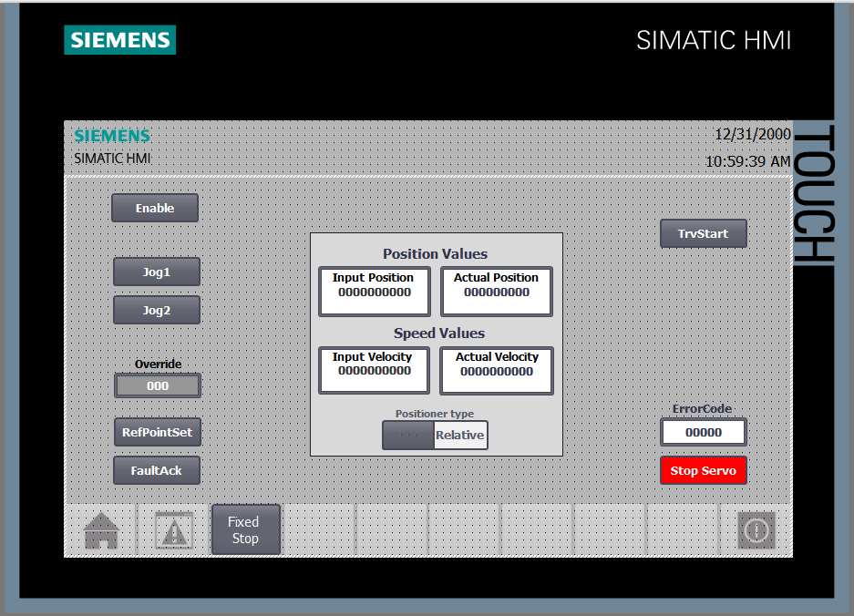Select the Actual Velocity value field
This screenshot has width=854, height=616.
[x=497, y=371]
